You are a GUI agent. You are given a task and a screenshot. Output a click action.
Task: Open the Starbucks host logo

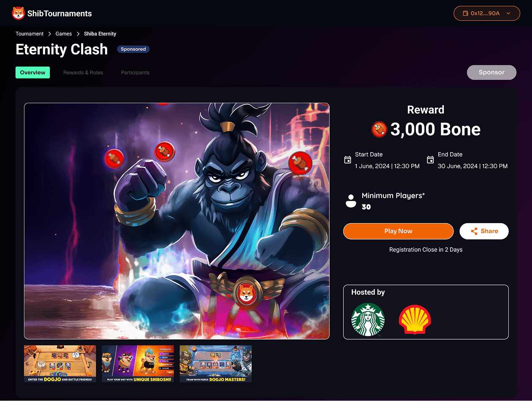coord(368,320)
